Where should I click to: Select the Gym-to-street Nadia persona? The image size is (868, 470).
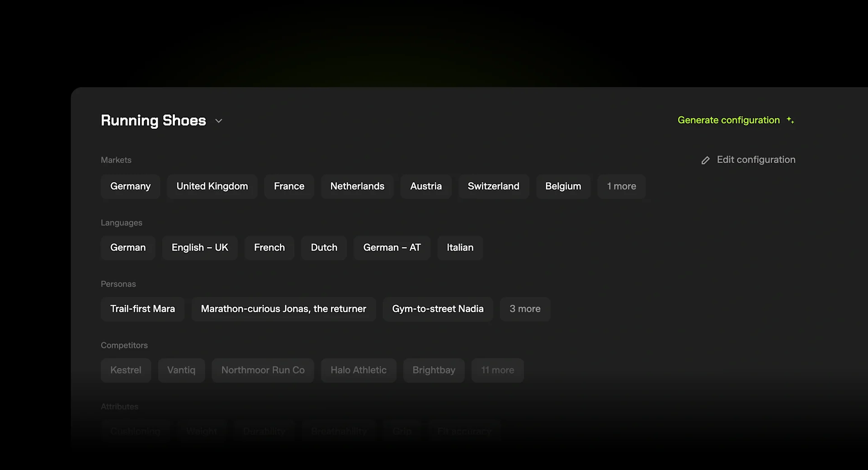point(438,309)
